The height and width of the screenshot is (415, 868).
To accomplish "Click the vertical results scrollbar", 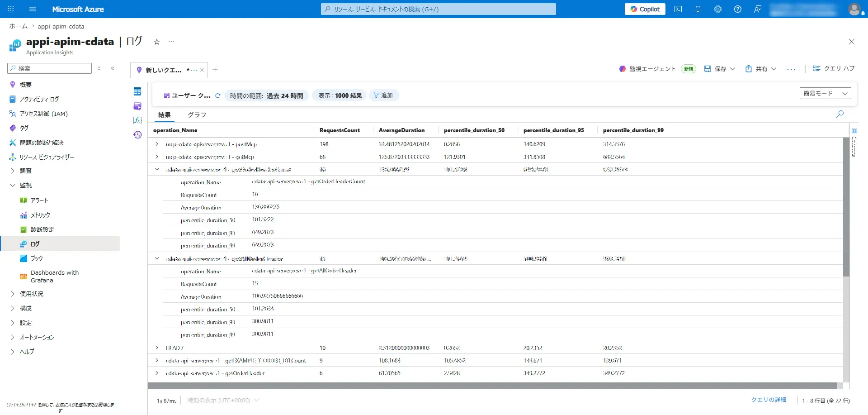I will (846, 207).
